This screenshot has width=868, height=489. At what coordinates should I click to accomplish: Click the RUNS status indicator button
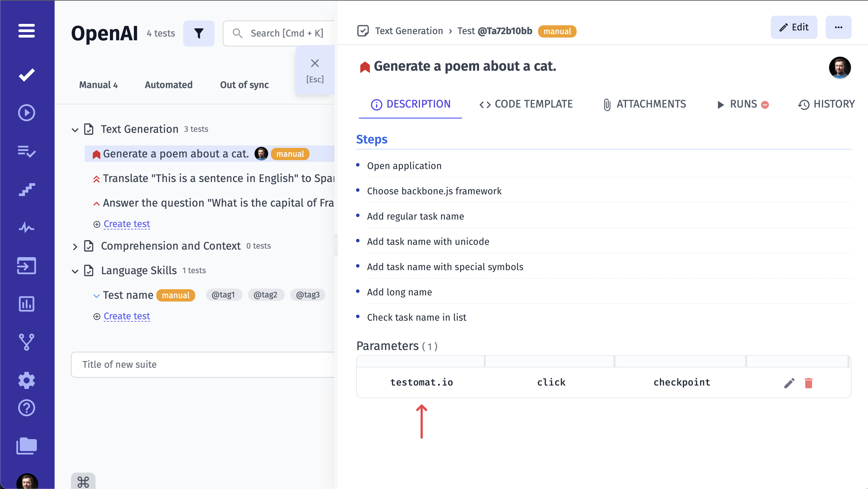pos(767,105)
